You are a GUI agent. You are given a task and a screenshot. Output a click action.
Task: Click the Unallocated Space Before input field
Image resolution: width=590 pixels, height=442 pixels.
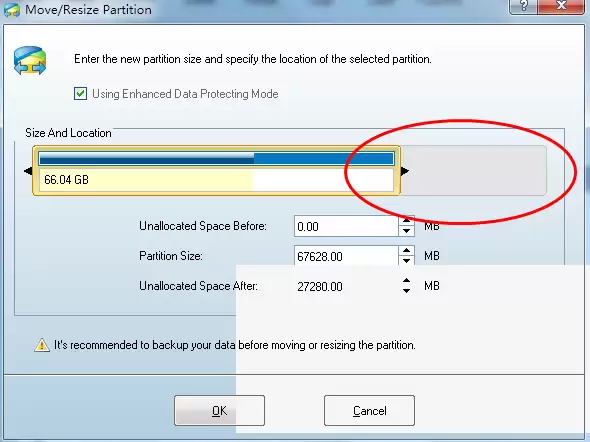[346, 226]
